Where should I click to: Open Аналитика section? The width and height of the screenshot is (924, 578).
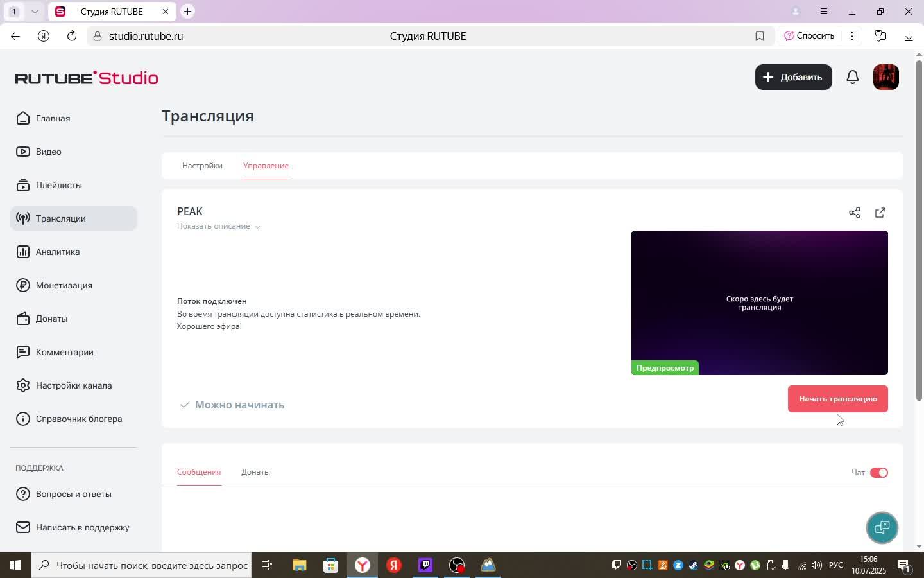point(74,252)
